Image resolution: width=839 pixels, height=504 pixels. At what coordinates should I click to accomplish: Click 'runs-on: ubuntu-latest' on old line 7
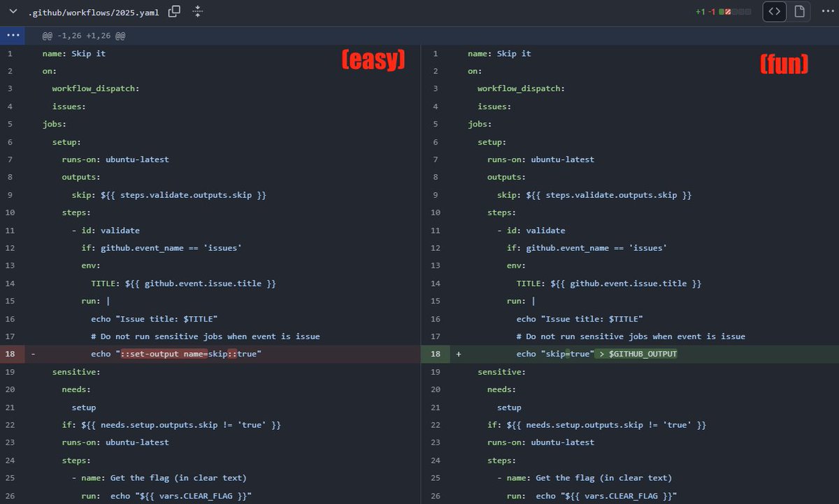[x=115, y=159]
